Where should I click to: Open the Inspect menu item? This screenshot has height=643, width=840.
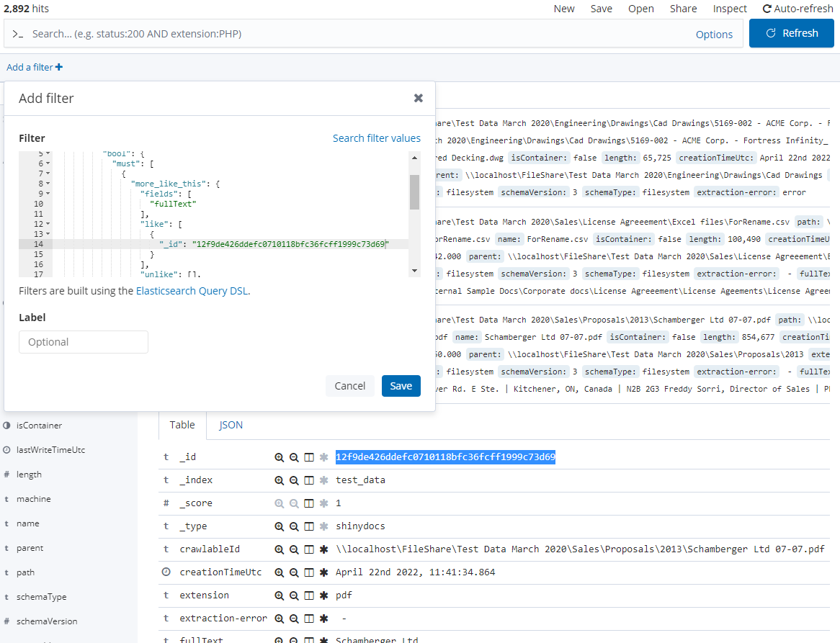730,9
